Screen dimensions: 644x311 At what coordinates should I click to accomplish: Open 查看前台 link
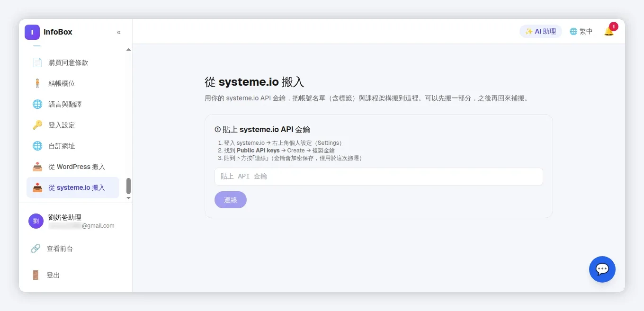(60, 249)
